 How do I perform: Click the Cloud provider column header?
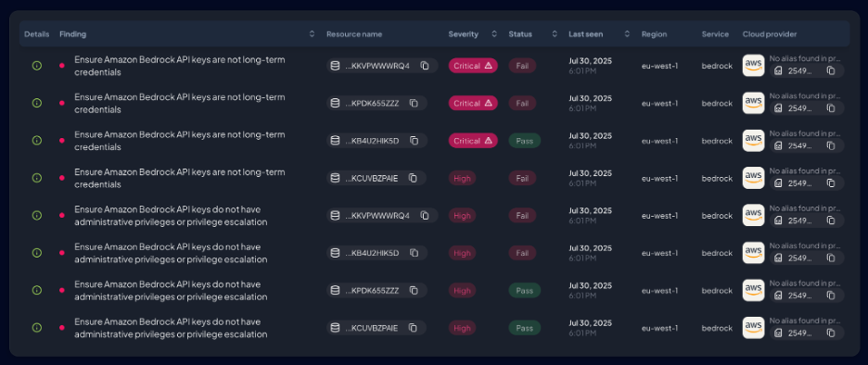tap(770, 34)
